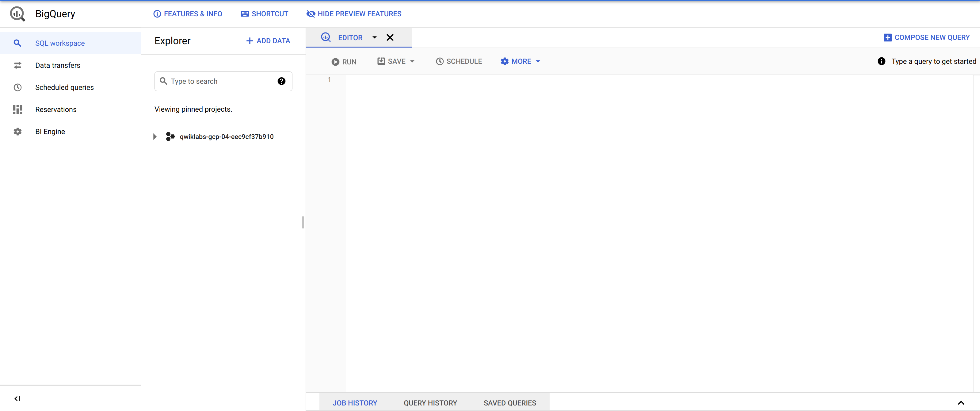
Task: Focus the Type to search field
Action: 223,82
